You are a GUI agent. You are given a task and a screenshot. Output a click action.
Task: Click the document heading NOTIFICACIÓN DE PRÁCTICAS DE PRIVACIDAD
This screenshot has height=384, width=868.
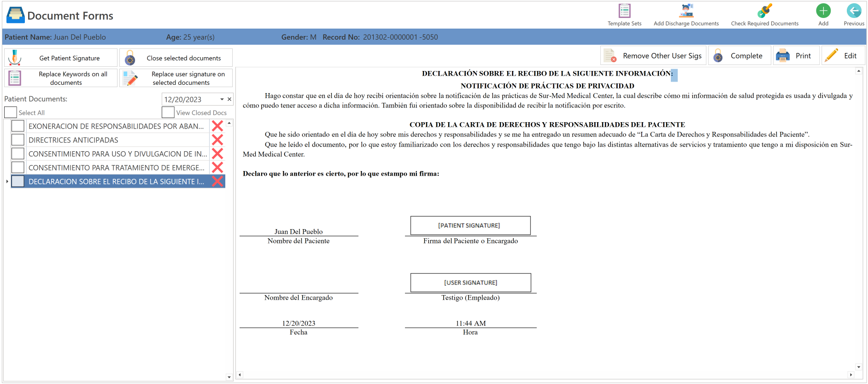pos(547,86)
